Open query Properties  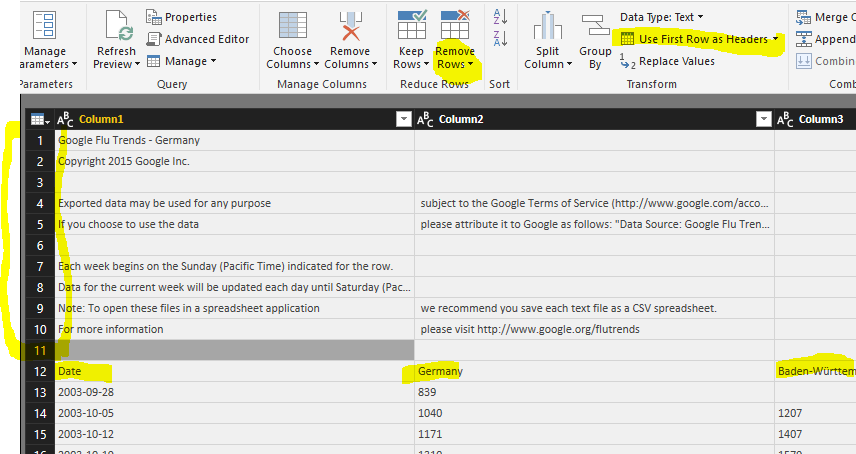(x=181, y=17)
